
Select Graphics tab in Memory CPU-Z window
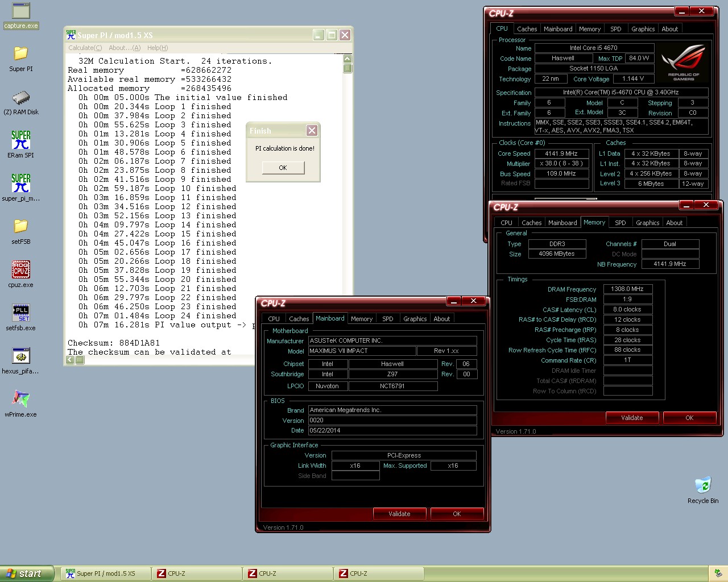[648, 223]
